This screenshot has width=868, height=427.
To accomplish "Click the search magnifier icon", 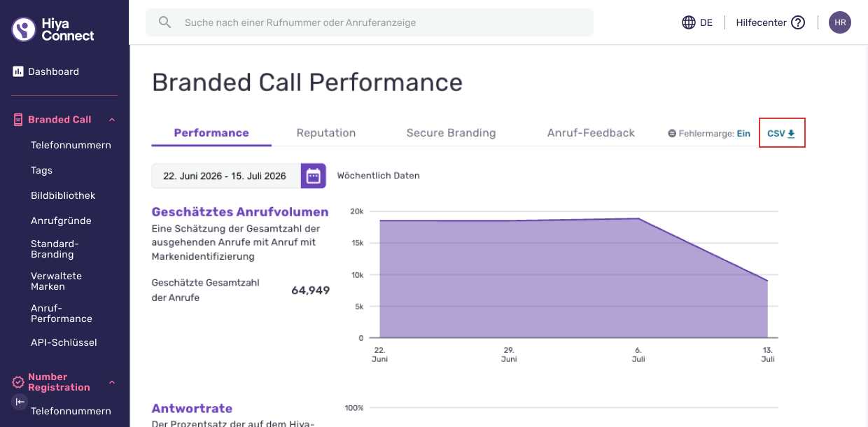I will (164, 22).
